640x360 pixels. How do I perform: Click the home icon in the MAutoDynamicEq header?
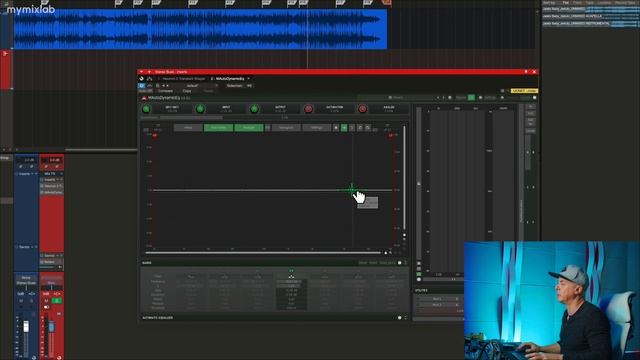502,98
